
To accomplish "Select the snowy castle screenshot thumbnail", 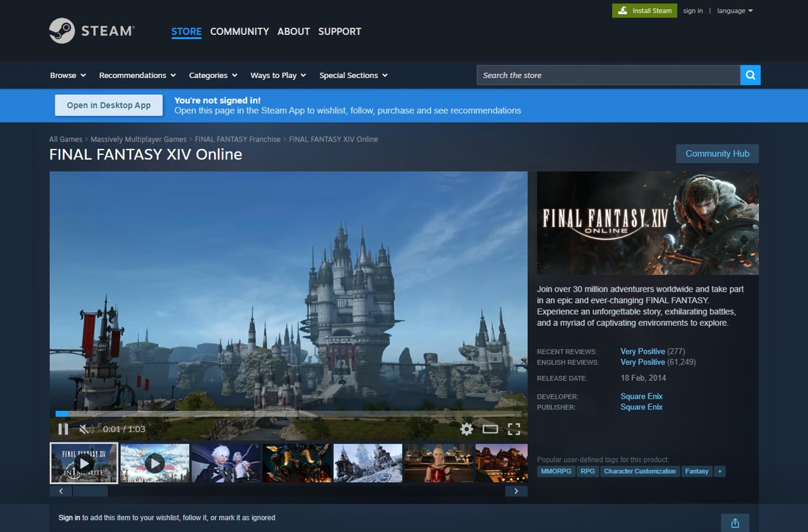I will [368, 463].
